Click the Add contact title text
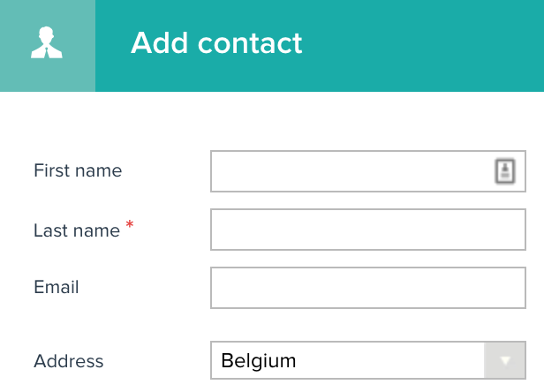 point(216,43)
